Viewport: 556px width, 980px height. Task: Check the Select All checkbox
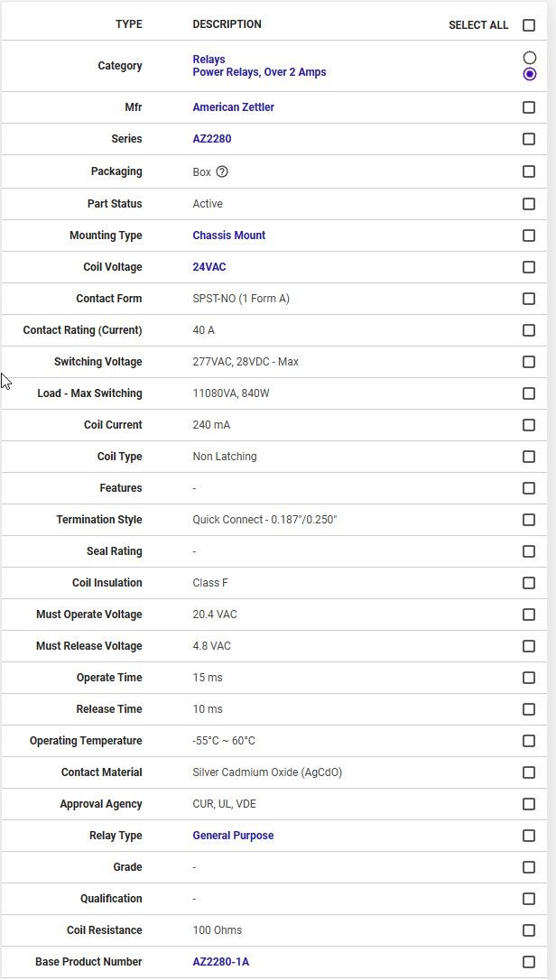coord(529,25)
